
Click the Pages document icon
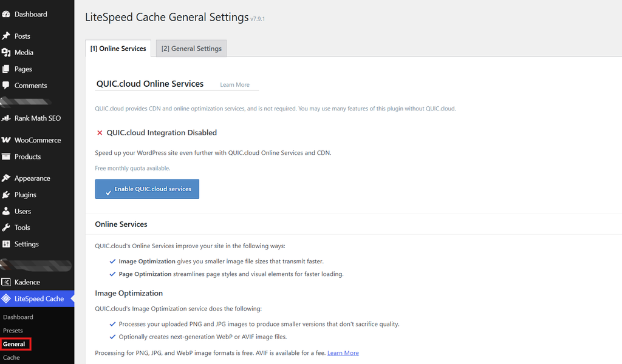5,69
